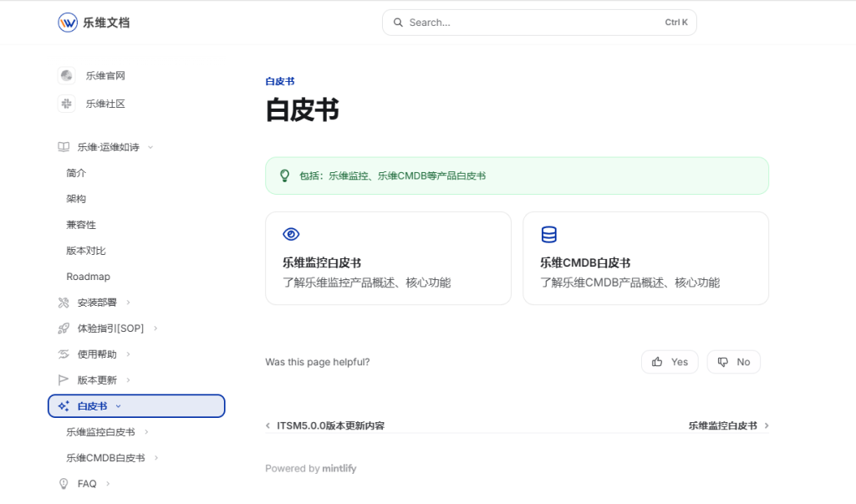The height and width of the screenshot is (504, 856).
Task: Click the database icon on 乐维CMDB白皮书 card
Action: [548, 234]
